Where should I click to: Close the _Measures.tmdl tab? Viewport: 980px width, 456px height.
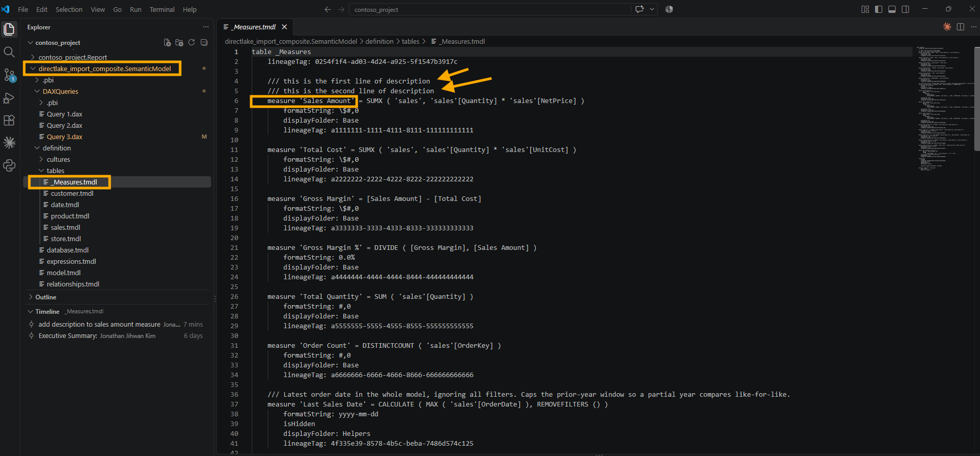click(284, 27)
